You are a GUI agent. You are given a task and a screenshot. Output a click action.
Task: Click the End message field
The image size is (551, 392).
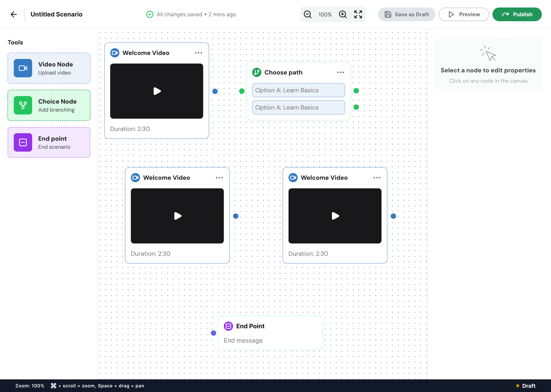(243, 340)
